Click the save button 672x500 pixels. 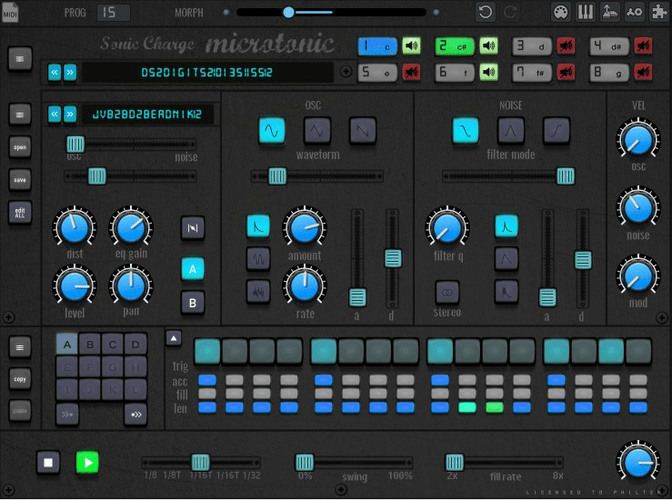click(x=20, y=180)
